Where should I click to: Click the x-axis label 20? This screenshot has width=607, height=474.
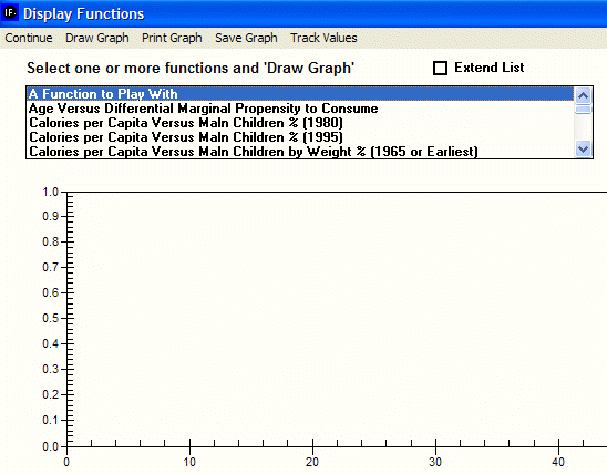point(312,461)
